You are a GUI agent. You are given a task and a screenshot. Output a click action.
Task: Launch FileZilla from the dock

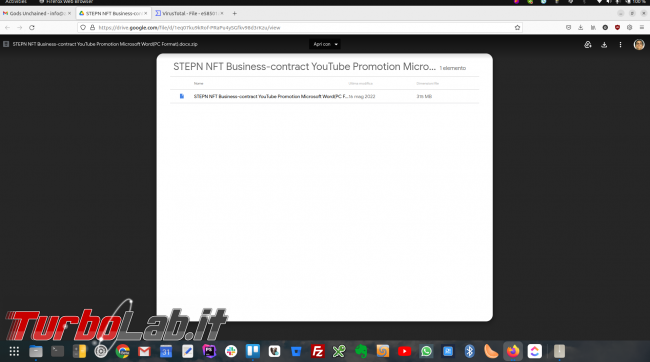318,352
